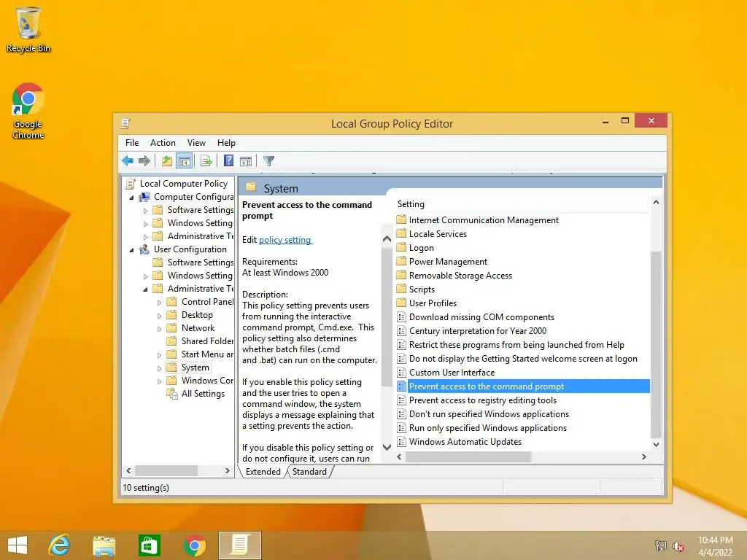This screenshot has width=747, height=560.
Task: Click the blue Help toolbar icon
Action: pyautogui.click(x=228, y=161)
